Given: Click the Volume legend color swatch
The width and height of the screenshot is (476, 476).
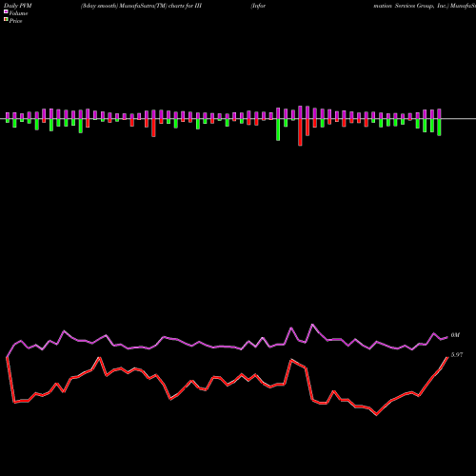Looking at the screenshot, I should 6,11.
